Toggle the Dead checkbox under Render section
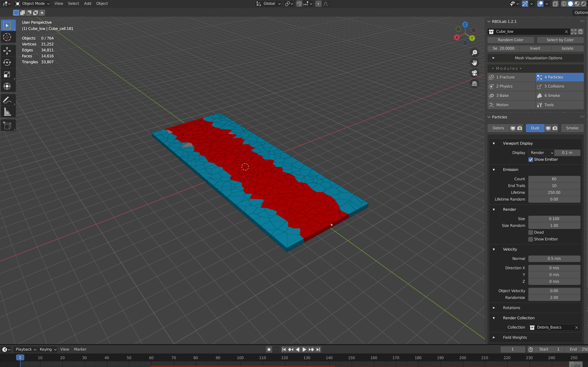This screenshot has height=367, width=588. pos(531,232)
